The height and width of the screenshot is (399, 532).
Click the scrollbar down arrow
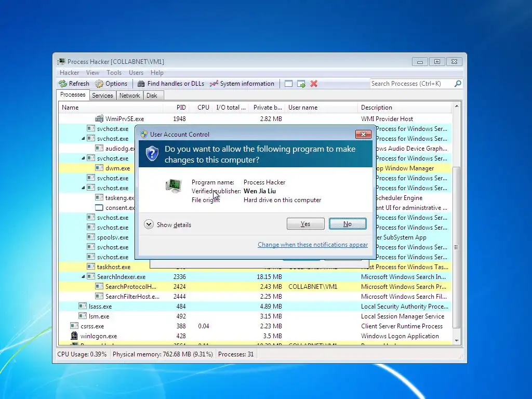pyautogui.click(x=457, y=341)
